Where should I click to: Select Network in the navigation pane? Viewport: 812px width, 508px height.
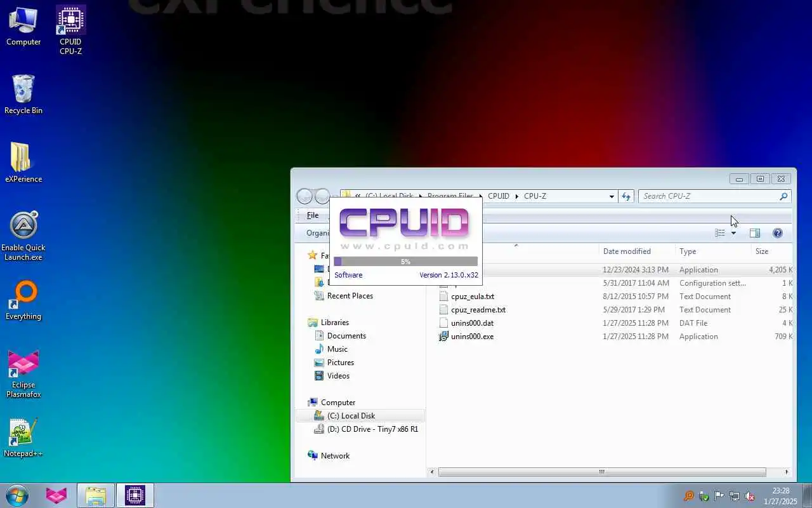(x=335, y=456)
